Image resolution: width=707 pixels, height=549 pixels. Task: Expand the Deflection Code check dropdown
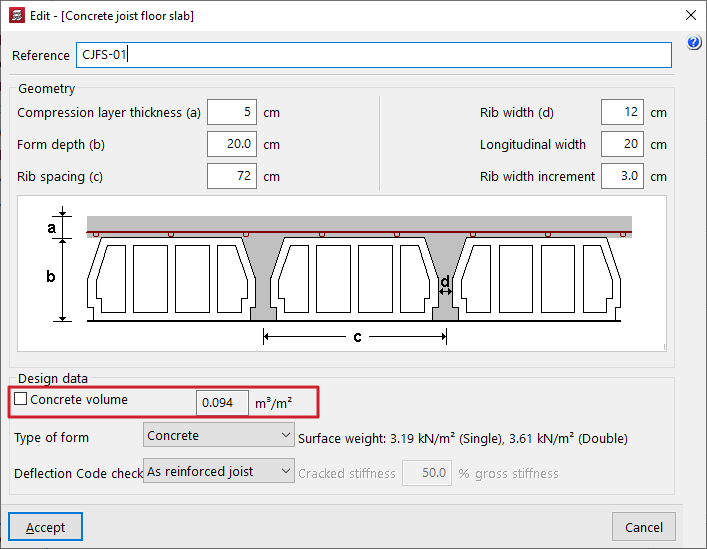pyautogui.click(x=218, y=472)
